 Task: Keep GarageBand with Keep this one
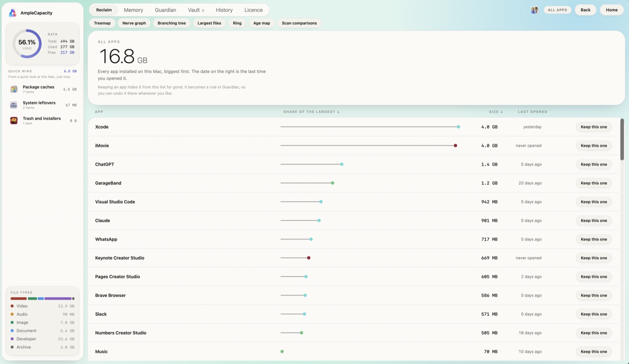click(x=594, y=183)
